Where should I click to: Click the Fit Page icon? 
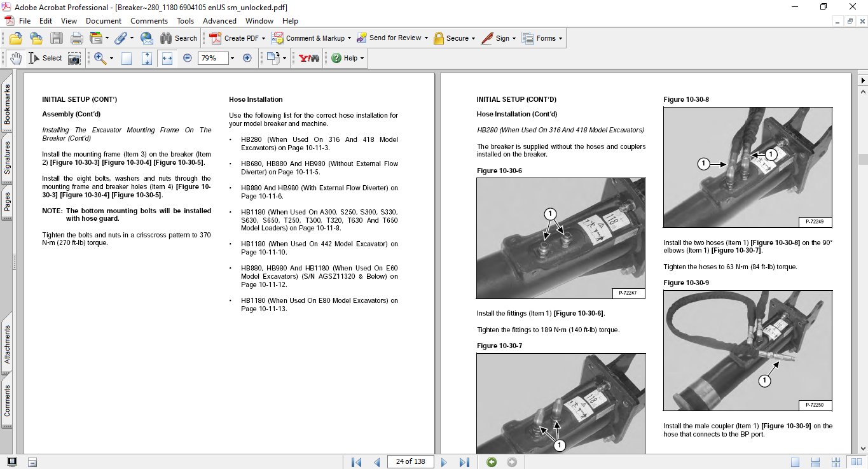(x=147, y=58)
